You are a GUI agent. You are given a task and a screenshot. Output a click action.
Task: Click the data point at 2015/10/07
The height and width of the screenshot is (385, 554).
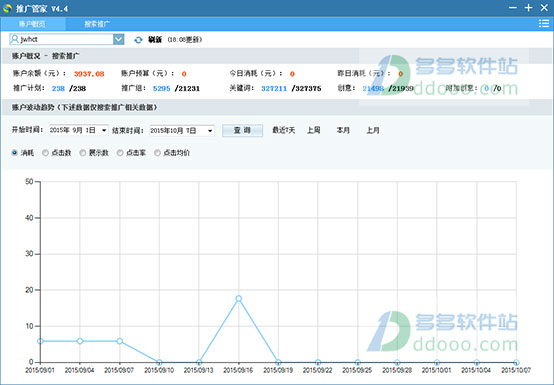click(x=516, y=362)
